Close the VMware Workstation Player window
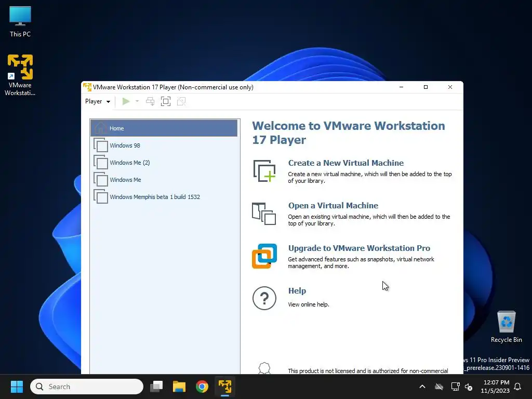Viewport: 532px width, 399px height. pyautogui.click(x=450, y=87)
